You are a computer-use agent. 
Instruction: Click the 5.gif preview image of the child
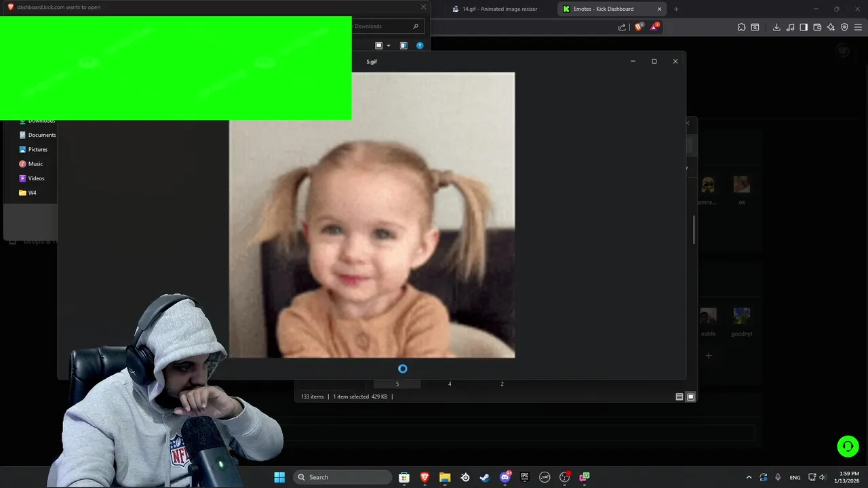point(372,215)
